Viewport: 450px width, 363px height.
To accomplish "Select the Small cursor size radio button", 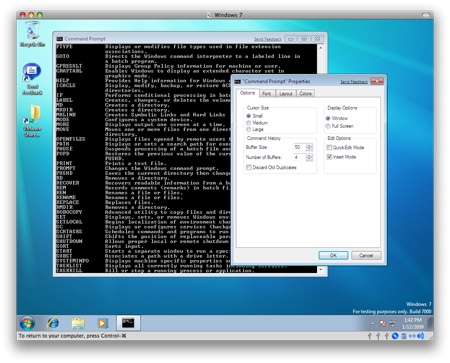I will pos(249,116).
